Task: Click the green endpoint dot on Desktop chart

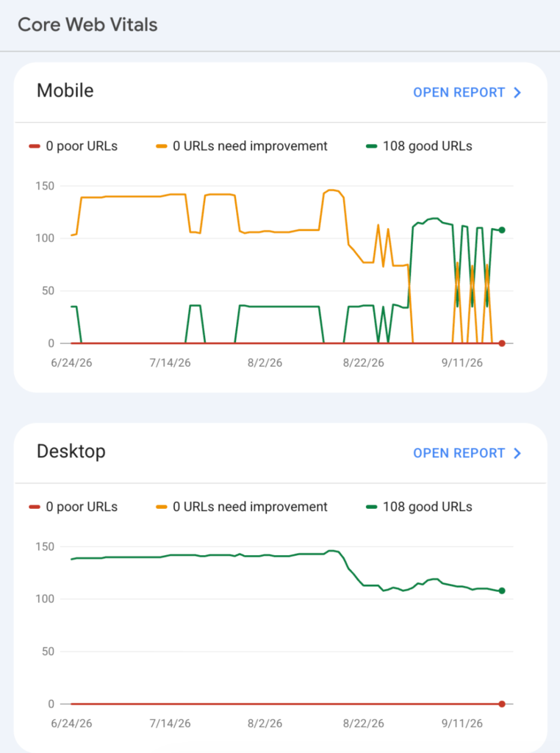Action: click(502, 590)
